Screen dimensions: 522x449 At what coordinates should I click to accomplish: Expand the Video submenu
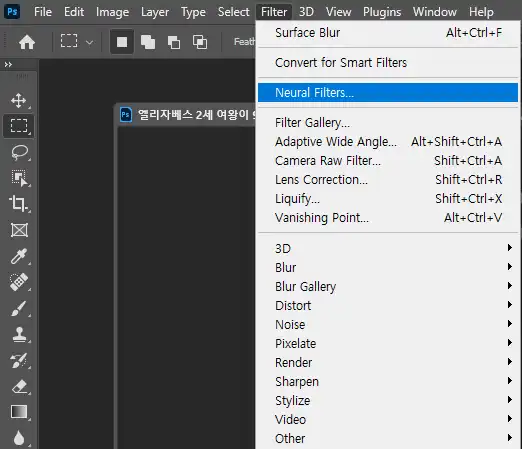pyautogui.click(x=388, y=419)
